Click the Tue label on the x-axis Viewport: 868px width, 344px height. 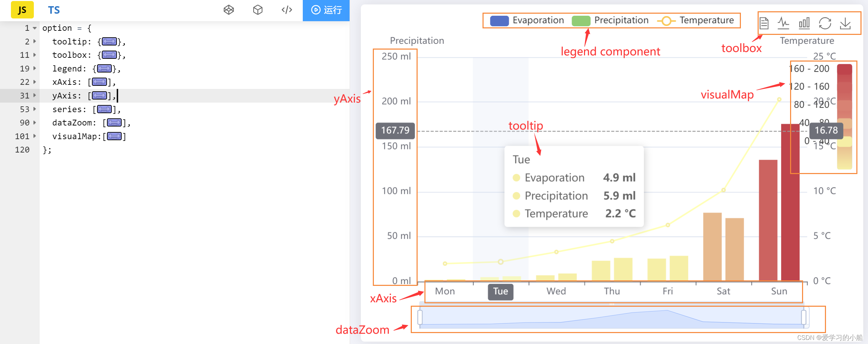click(501, 292)
